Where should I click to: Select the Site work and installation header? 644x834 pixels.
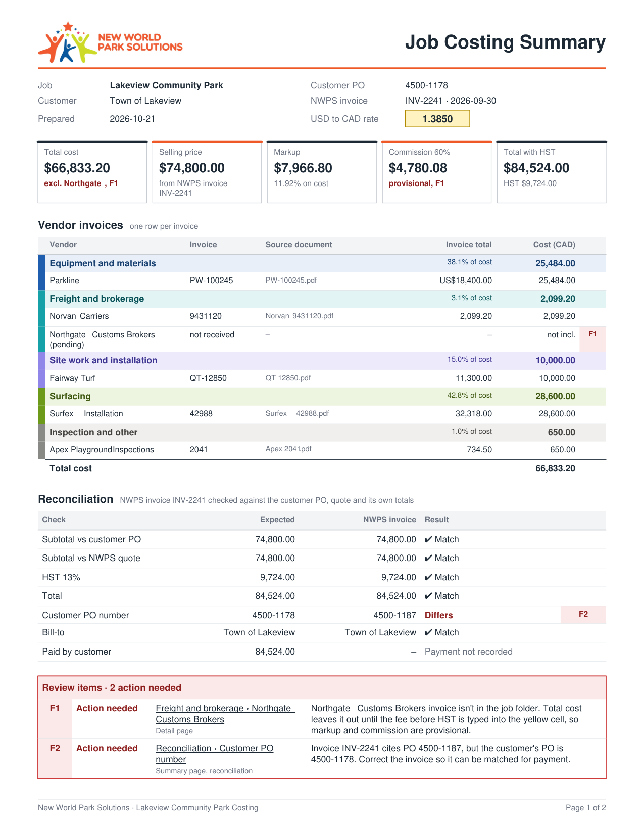[x=322, y=360]
